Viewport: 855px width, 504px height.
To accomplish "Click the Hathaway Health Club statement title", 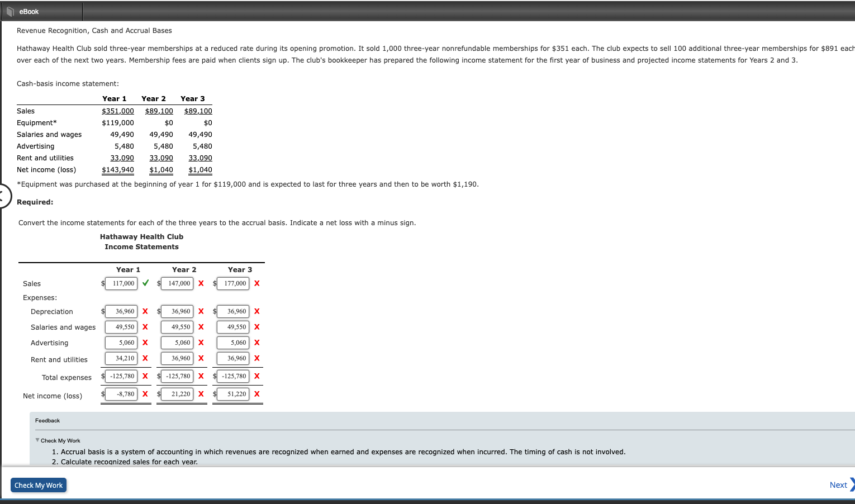I will click(x=141, y=237).
